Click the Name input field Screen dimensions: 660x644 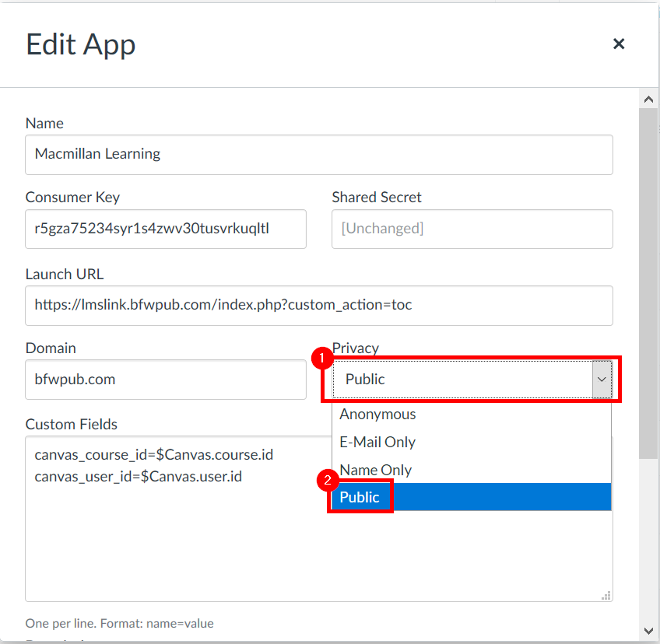[318, 154]
